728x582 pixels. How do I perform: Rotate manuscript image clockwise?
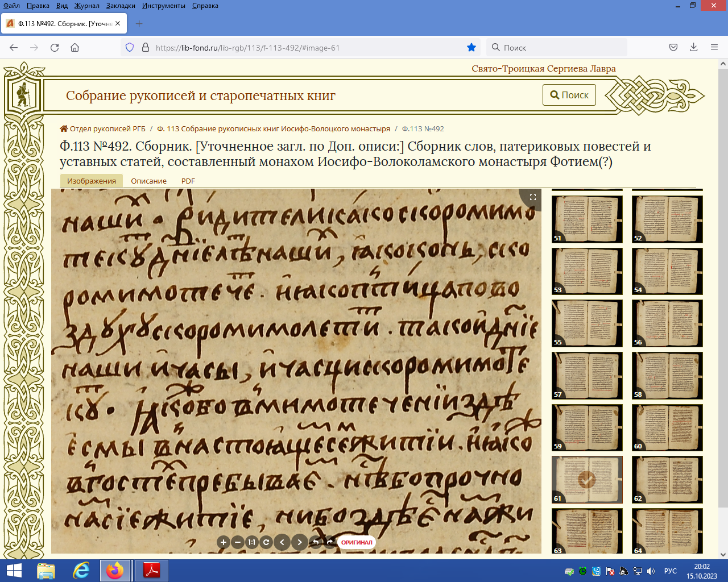(329, 542)
